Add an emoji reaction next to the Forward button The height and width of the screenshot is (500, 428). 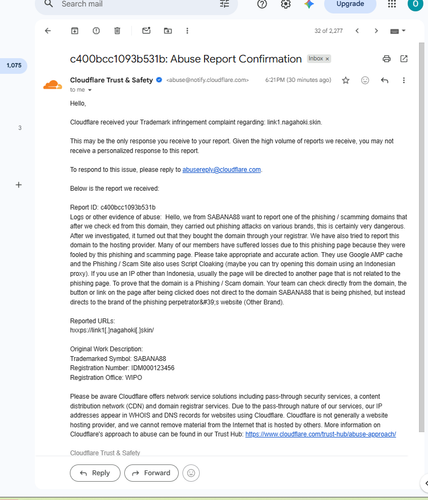click(x=191, y=473)
